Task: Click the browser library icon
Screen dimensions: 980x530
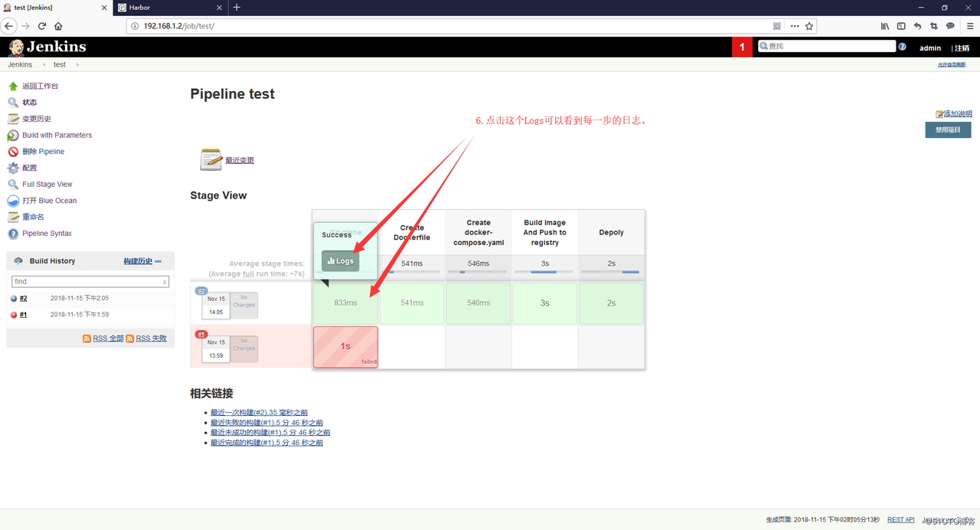Action: coord(885,26)
